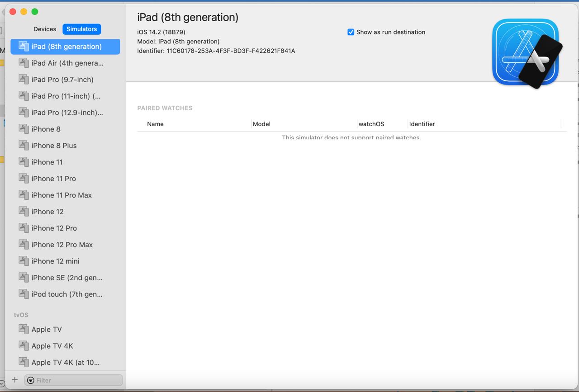Click the Name column header
This screenshot has width=579, height=392.
[155, 124]
